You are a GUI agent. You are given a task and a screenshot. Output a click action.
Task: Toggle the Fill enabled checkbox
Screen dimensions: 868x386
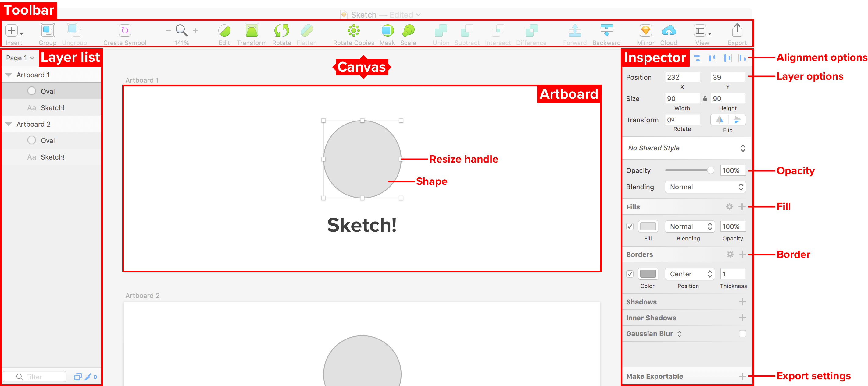[630, 226]
